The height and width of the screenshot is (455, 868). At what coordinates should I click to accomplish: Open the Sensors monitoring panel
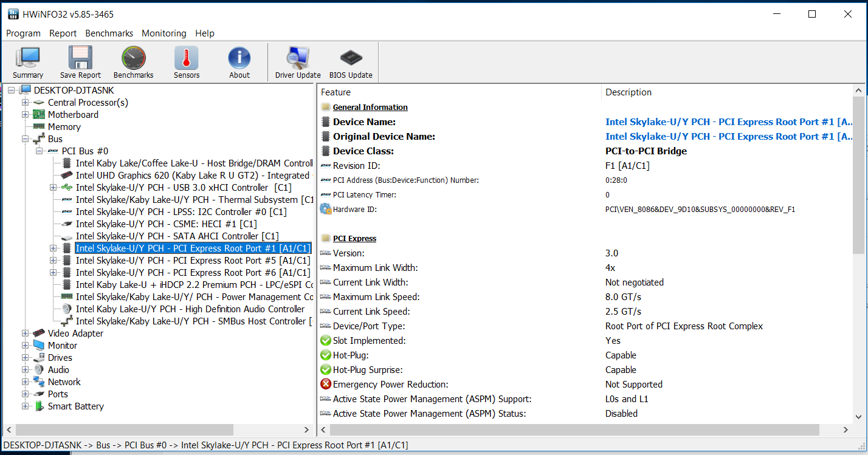(186, 61)
